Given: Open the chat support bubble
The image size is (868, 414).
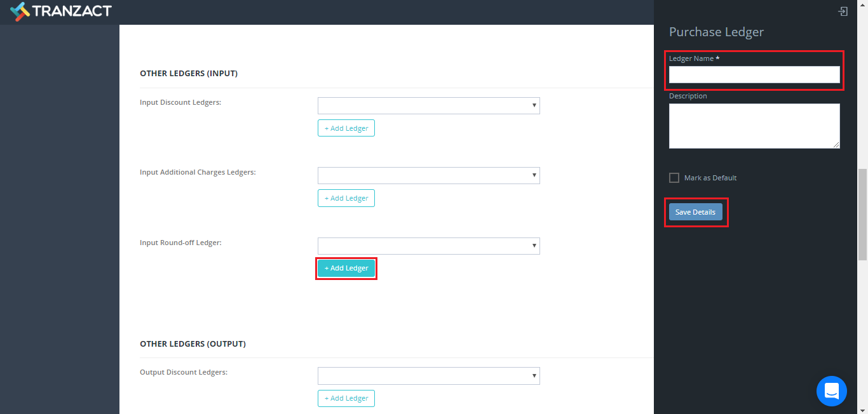Looking at the screenshot, I should click(x=832, y=391).
